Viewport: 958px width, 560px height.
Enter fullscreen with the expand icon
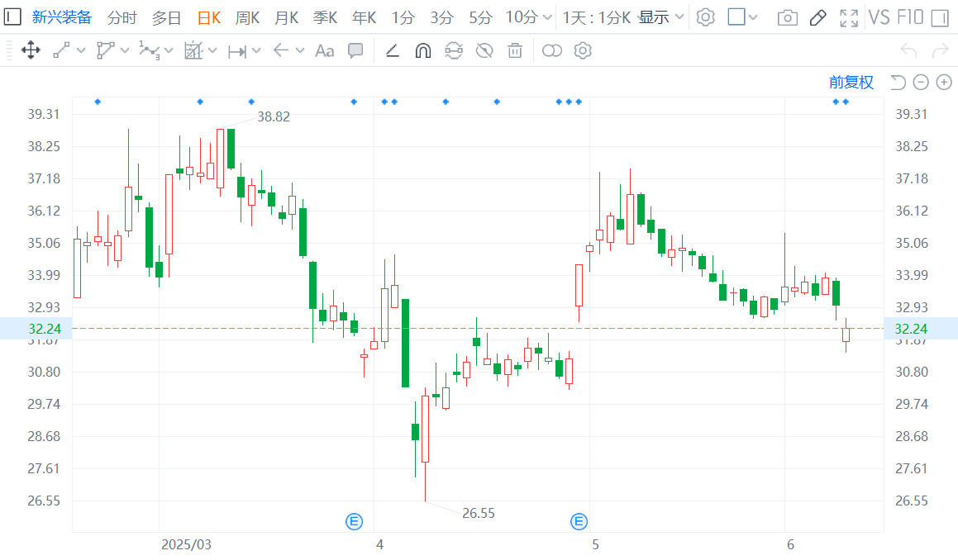click(848, 17)
